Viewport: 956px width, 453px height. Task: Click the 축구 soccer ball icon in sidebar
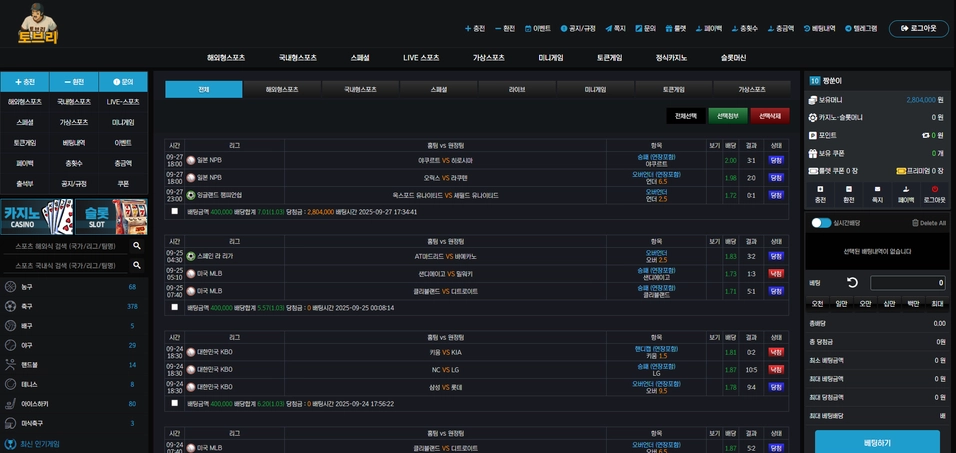click(x=11, y=306)
